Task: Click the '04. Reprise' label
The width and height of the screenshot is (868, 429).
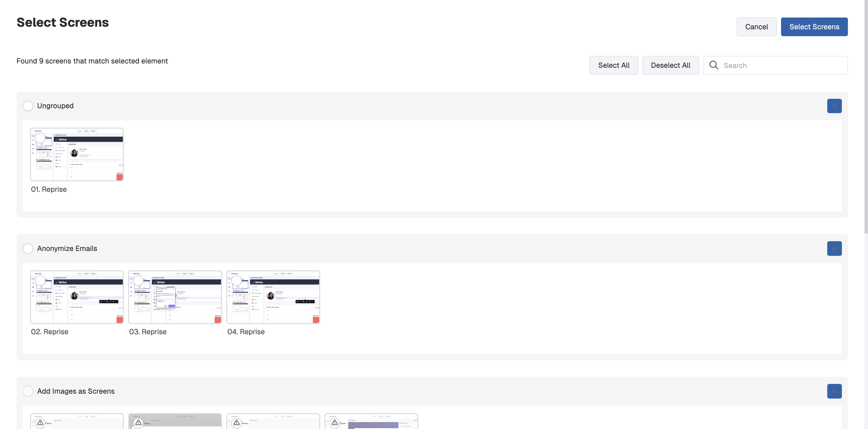Action: pos(246,332)
